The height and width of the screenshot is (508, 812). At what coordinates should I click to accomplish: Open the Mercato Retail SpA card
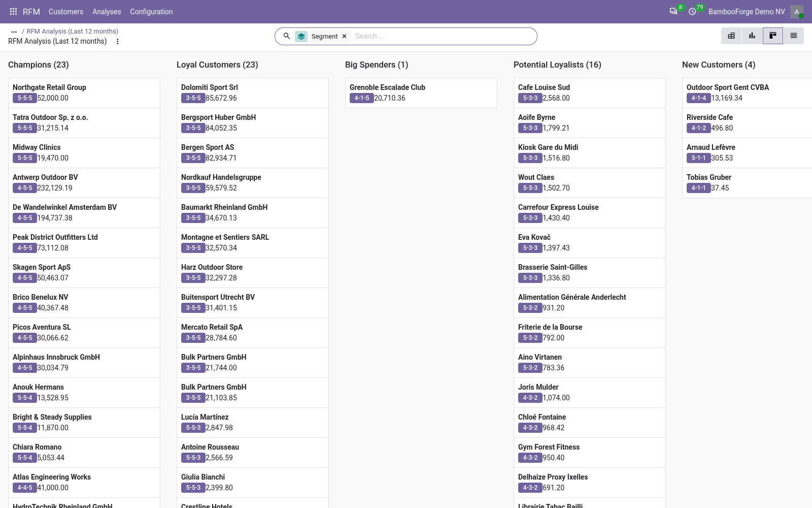(x=253, y=333)
